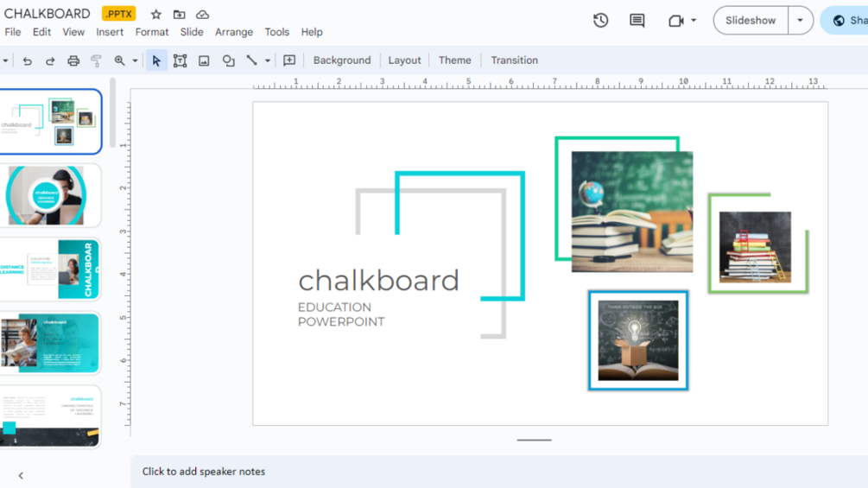
Task: Select the EDUCATION POWERPOINT subtitle text
Action: click(x=341, y=314)
